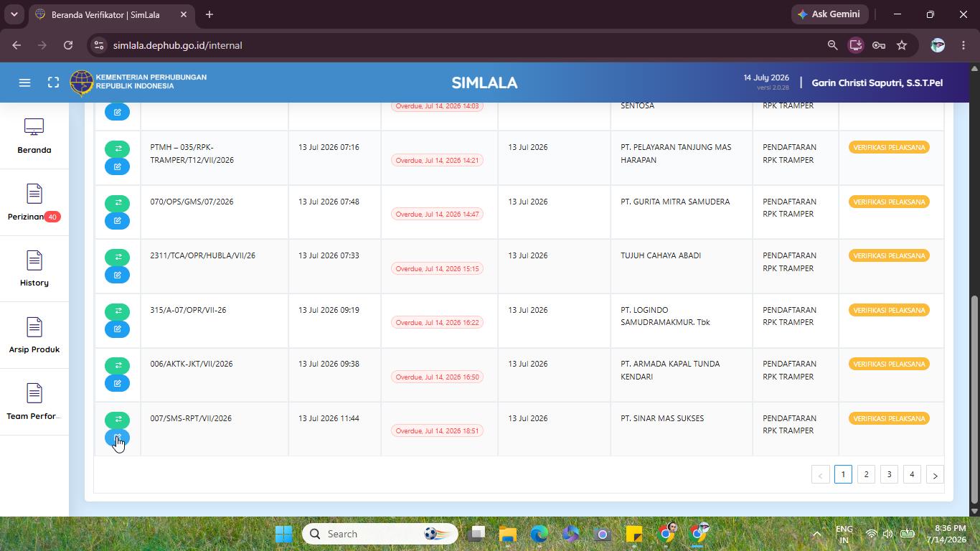Go to page 2 in pagination
Image resolution: width=980 pixels, height=551 pixels.
click(x=866, y=475)
